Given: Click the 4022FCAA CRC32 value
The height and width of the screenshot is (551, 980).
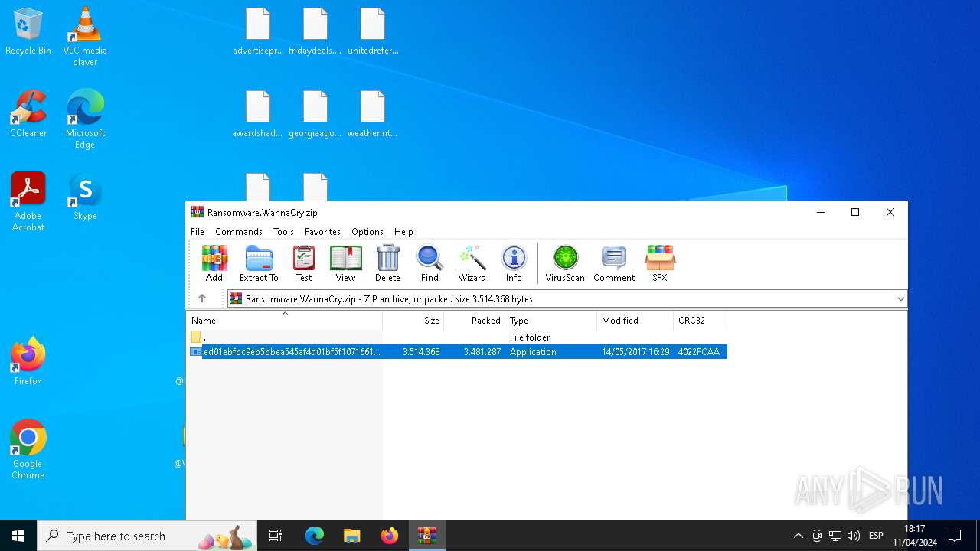Looking at the screenshot, I should click(x=699, y=352).
